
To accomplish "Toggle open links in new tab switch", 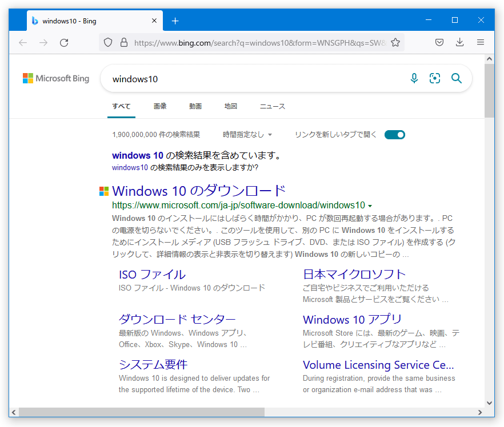I will tap(395, 135).
